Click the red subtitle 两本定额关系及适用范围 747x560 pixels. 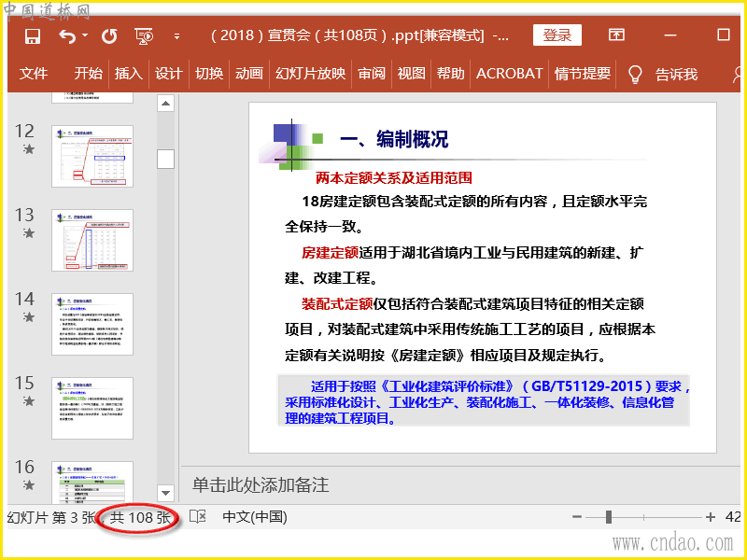[x=393, y=178]
